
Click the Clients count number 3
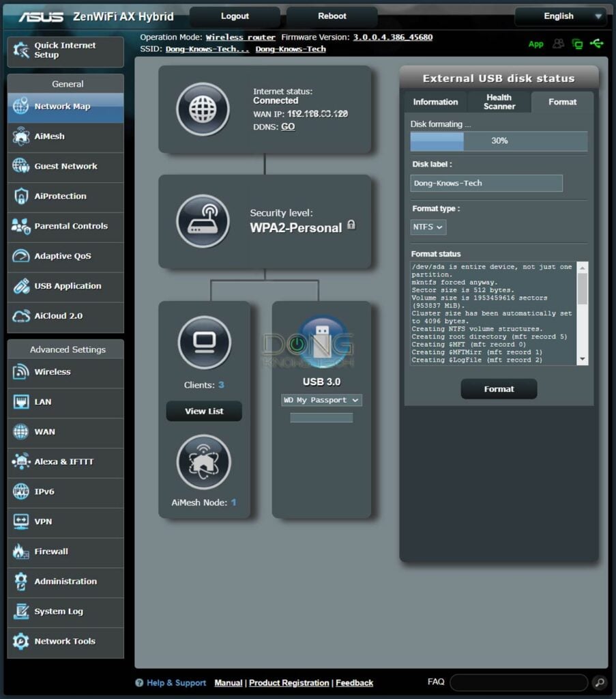221,385
